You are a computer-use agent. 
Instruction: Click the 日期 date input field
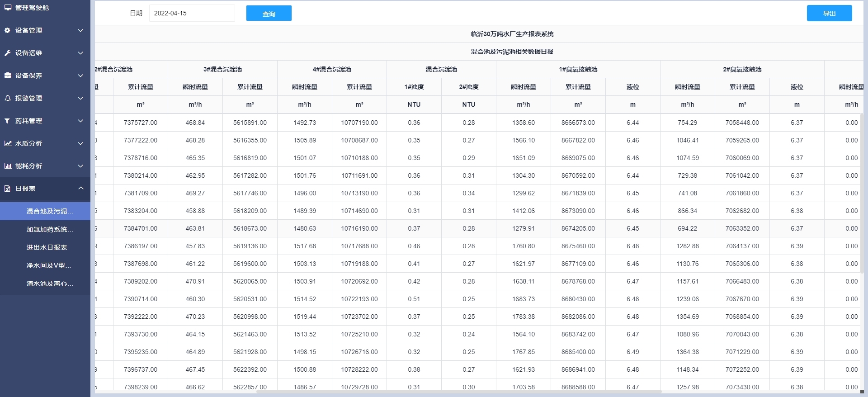192,13
